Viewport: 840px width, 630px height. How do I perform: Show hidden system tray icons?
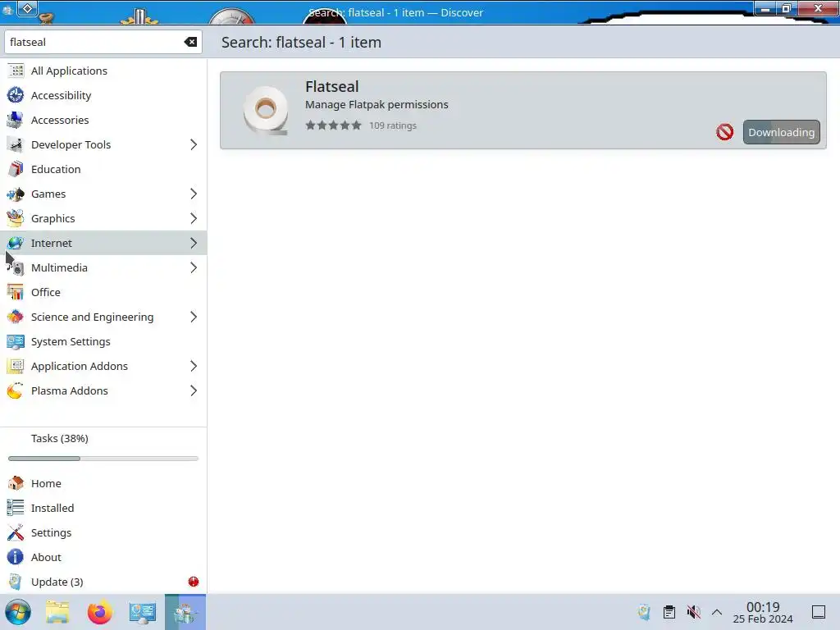[x=717, y=612]
